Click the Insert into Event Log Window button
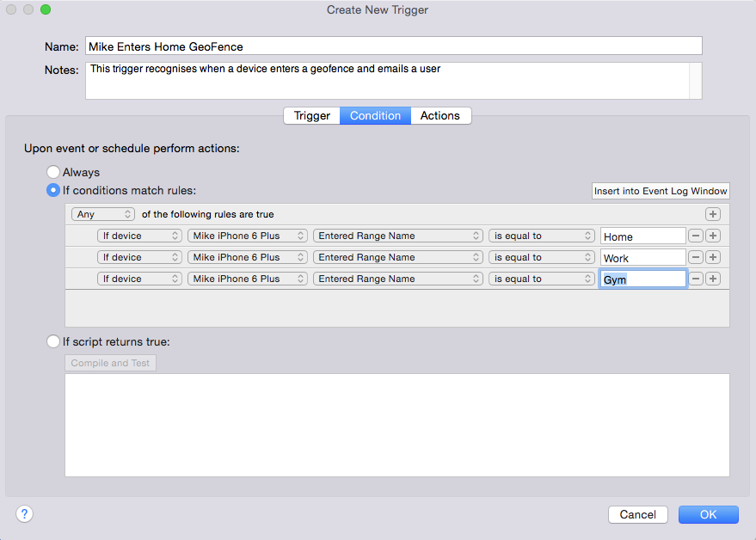756x540 pixels. (661, 191)
